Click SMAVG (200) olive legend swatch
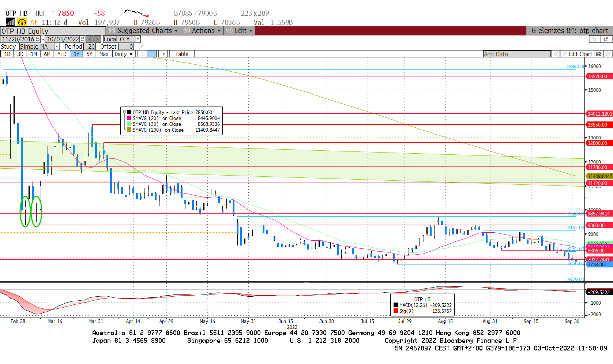This screenshot has width=613, height=364. 129,130
